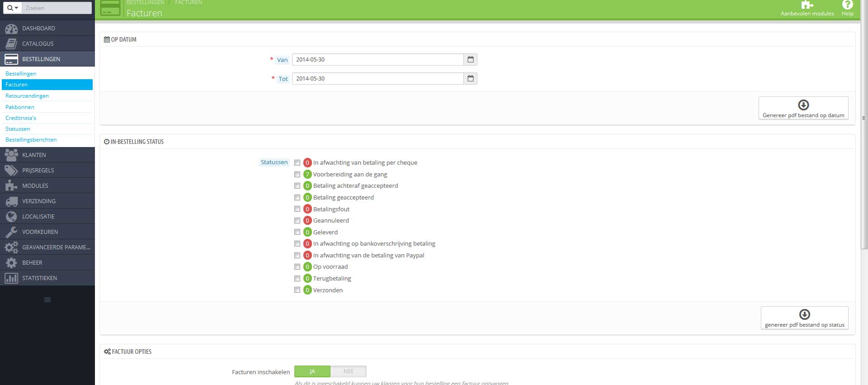Click the download icon for pdf op datum
The image size is (868, 385).
pyautogui.click(x=803, y=105)
